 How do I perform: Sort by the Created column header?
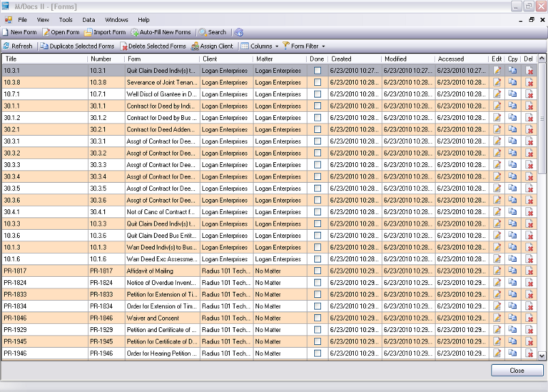click(354, 59)
